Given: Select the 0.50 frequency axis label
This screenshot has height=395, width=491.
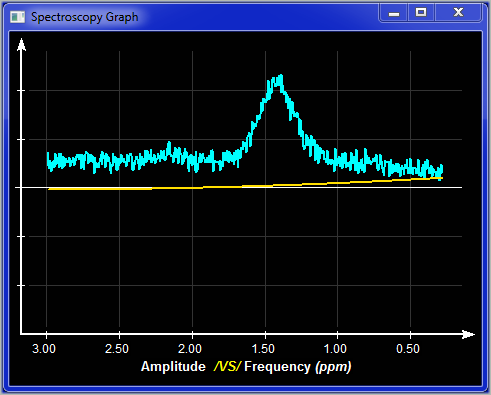Looking at the screenshot, I should click(408, 349).
